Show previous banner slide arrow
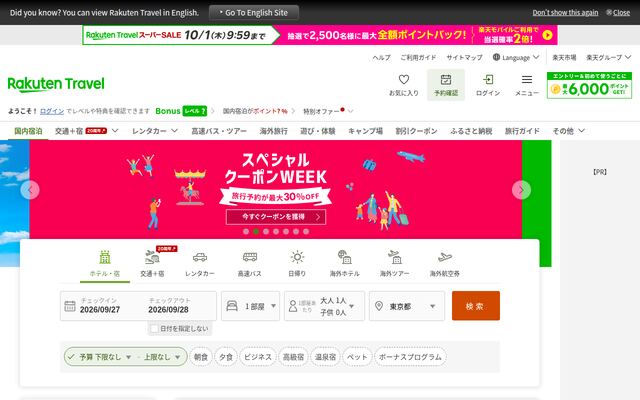This screenshot has width=640, height=400. [x=30, y=190]
